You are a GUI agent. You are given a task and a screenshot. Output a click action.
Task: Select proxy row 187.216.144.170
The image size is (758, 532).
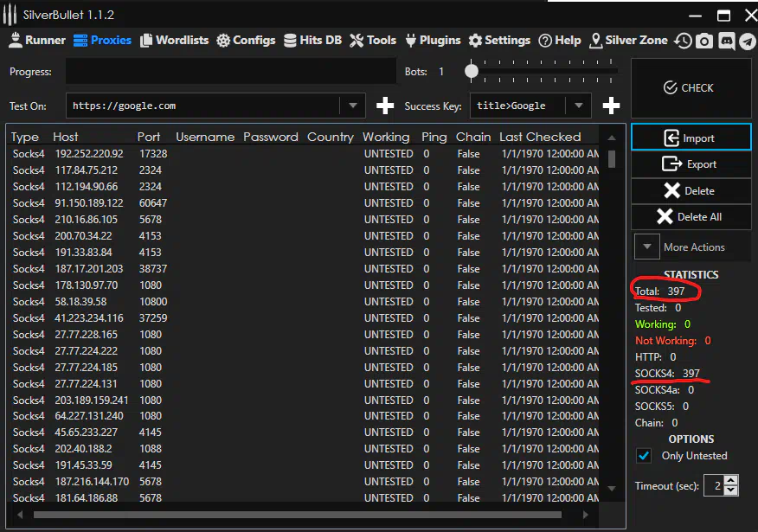pos(305,481)
